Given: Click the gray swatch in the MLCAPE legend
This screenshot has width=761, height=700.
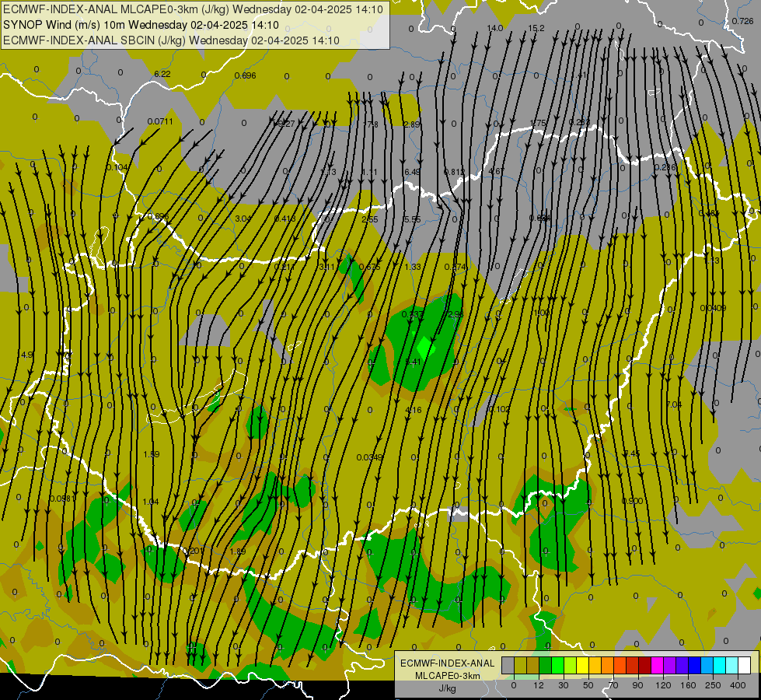Looking at the screenshot, I should pyautogui.click(x=508, y=665).
